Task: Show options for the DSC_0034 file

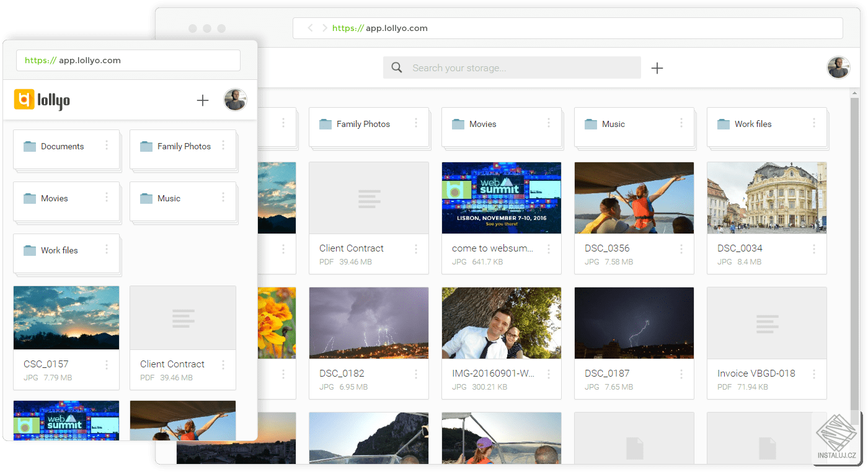Action: click(x=814, y=249)
